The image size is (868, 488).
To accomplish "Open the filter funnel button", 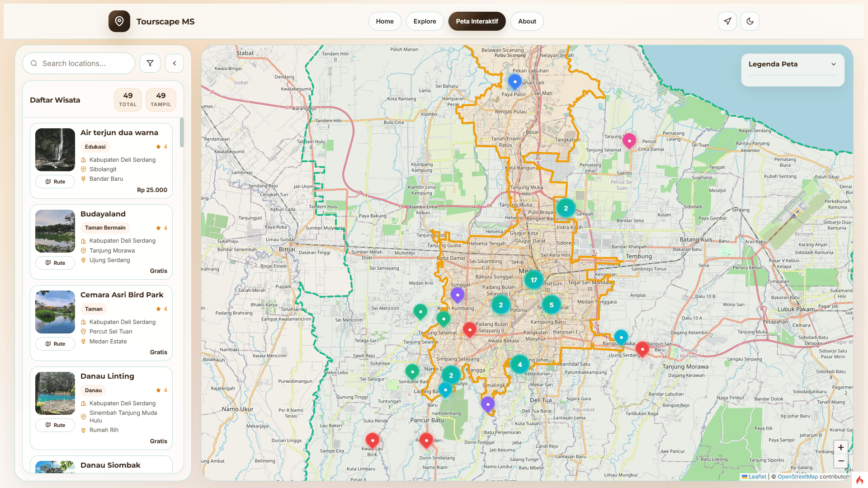I will tap(150, 63).
